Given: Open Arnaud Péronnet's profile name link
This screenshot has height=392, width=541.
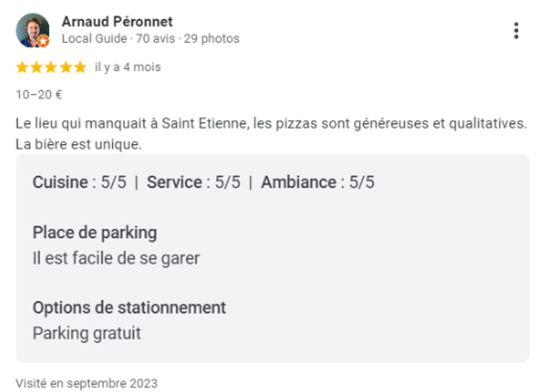Looking at the screenshot, I should coord(117,22).
